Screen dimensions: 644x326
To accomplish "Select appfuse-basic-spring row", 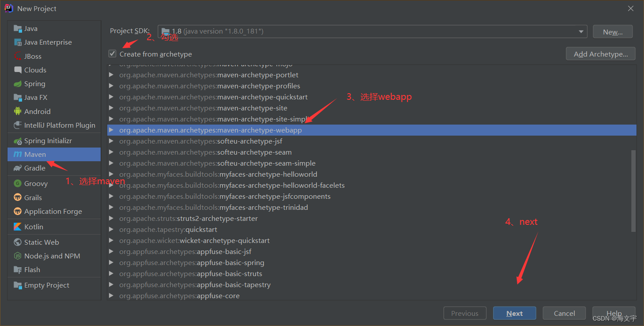I will [x=372, y=263].
